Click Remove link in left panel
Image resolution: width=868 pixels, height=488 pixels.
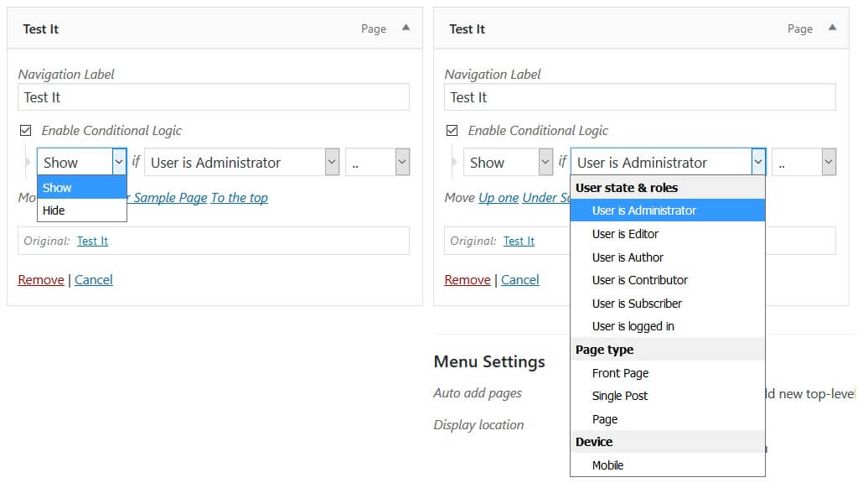point(41,280)
